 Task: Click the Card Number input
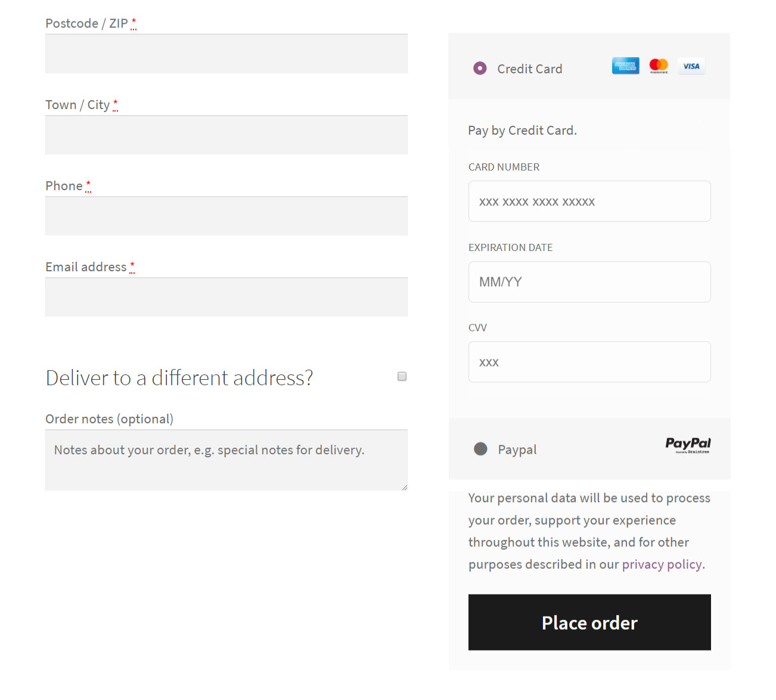pos(589,202)
